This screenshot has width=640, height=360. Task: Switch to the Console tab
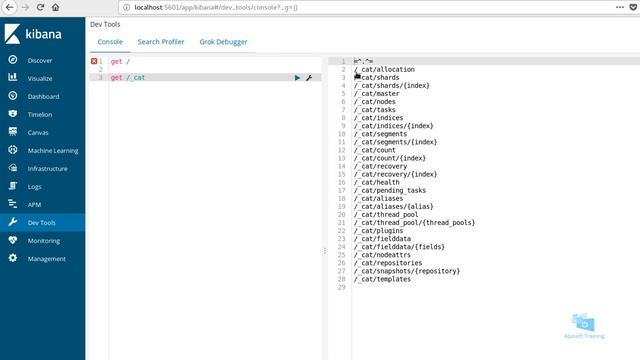pyautogui.click(x=110, y=42)
